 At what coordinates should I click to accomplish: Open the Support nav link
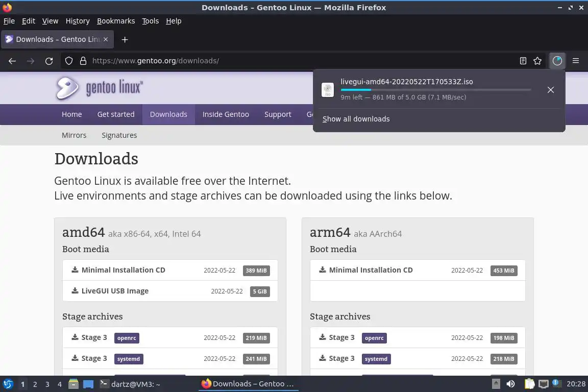(x=278, y=114)
